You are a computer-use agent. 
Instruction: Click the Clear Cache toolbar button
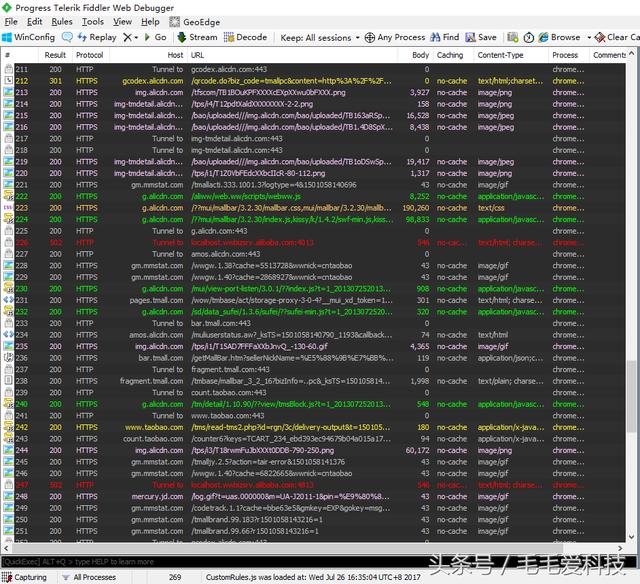[617, 37]
